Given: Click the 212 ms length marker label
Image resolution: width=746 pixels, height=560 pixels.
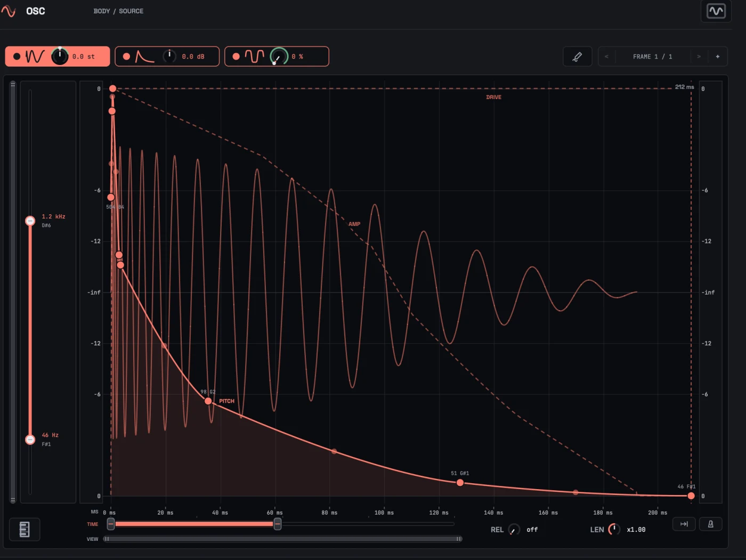Looking at the screenshot, I should tap(684, 87).
